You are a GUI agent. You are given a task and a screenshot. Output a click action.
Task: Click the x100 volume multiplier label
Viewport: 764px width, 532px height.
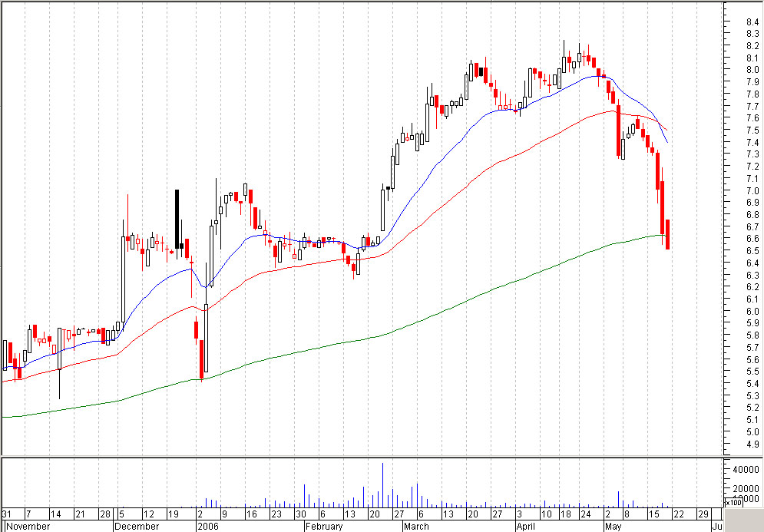pos(733,502)
